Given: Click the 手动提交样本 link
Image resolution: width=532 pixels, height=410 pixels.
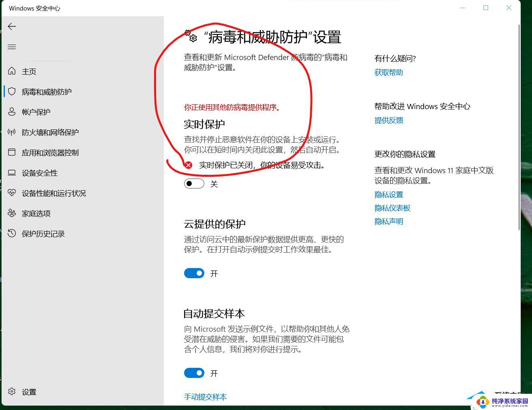Looking at the screenshot, I should coord(205,397).
